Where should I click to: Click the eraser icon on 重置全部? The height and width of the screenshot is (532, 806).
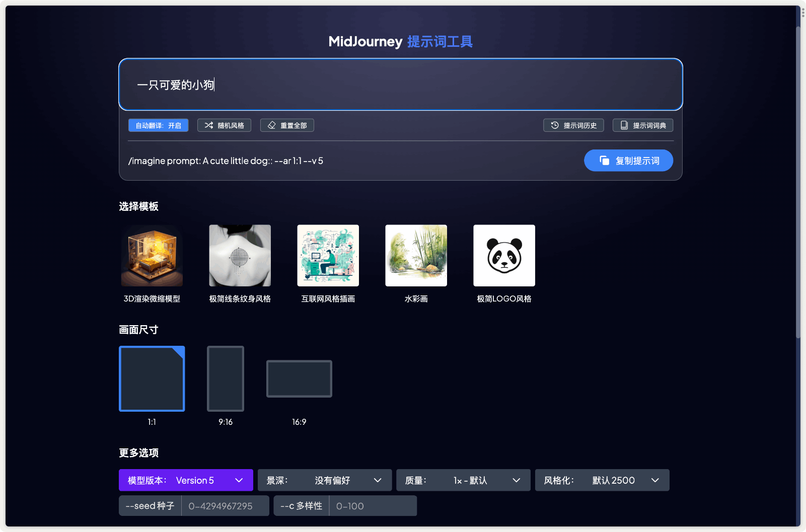tap(272, 125)
